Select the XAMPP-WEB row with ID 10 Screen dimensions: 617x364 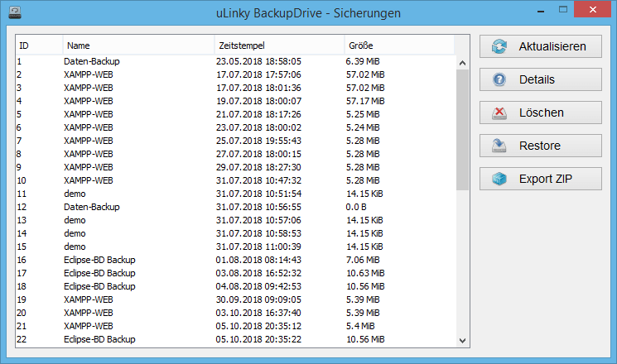click(235, 180)
